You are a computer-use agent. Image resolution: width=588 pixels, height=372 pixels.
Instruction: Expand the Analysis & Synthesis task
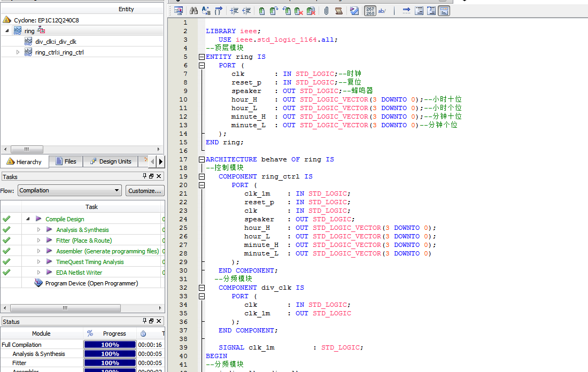tap(38, 230)
